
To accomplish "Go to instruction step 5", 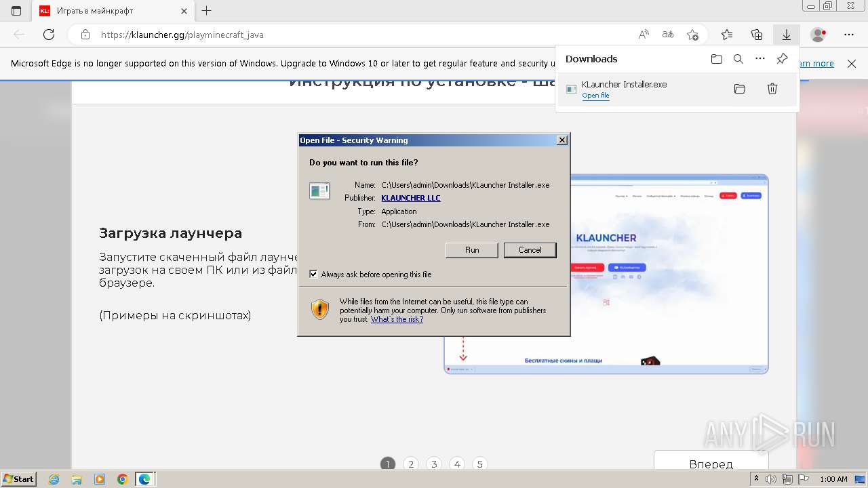I will coord(480,464).
